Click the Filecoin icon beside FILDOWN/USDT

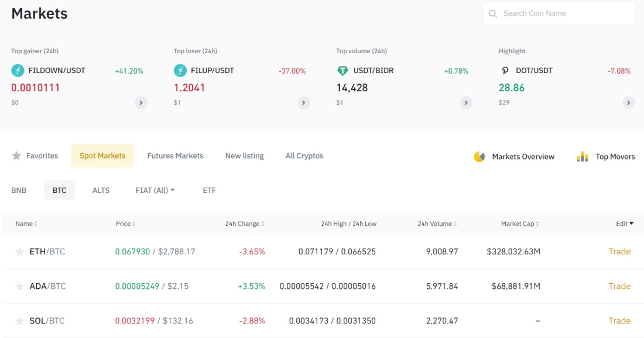click(18, 71)
